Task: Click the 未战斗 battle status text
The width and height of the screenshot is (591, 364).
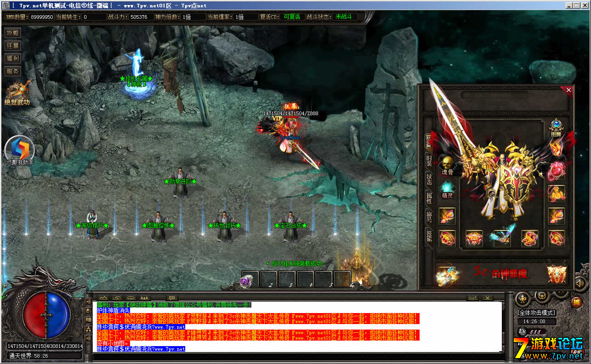Action: [x=344, y=17]
